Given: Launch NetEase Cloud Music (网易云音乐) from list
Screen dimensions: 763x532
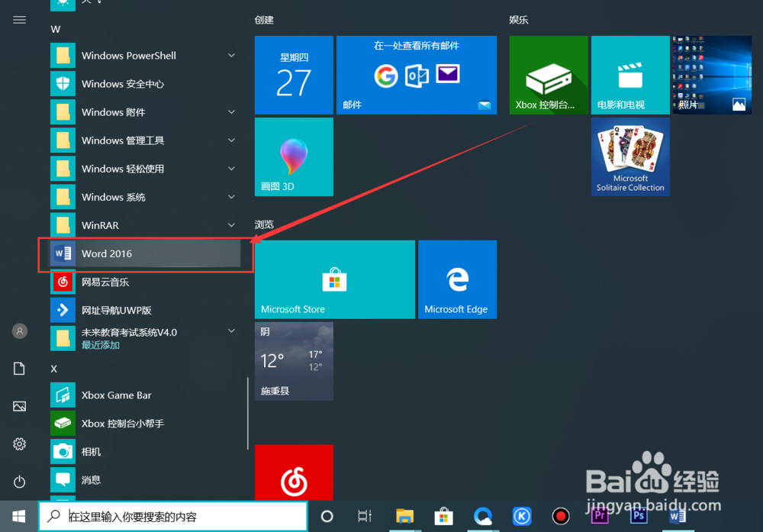Looking at the screenshot, I should (x=145, y=282).
